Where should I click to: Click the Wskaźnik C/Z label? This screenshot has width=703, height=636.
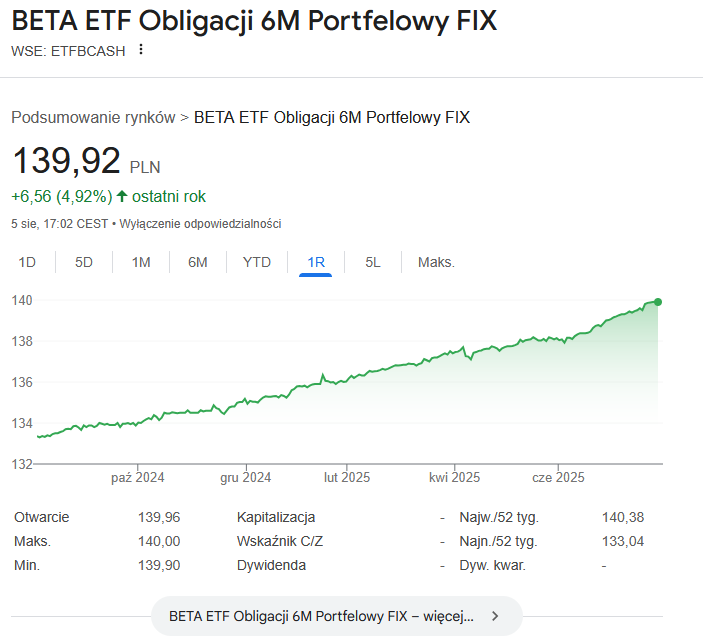pyautogui.click(x=282, y=541)
